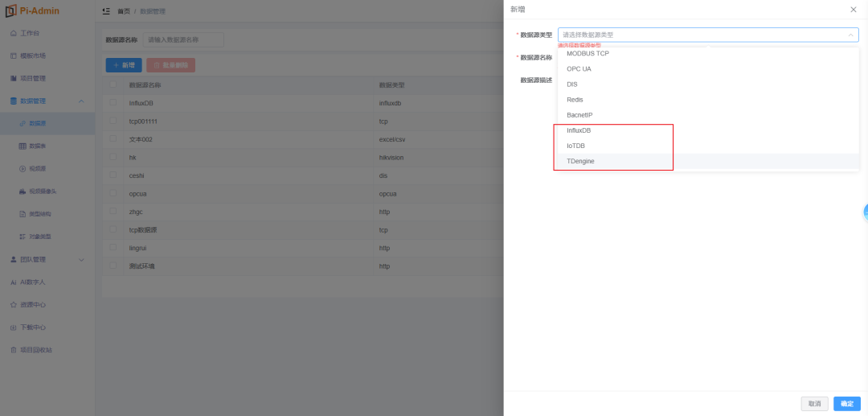This screenshot has width=868, height=416.
Task: Click the dis type cell
Action: 383,175
